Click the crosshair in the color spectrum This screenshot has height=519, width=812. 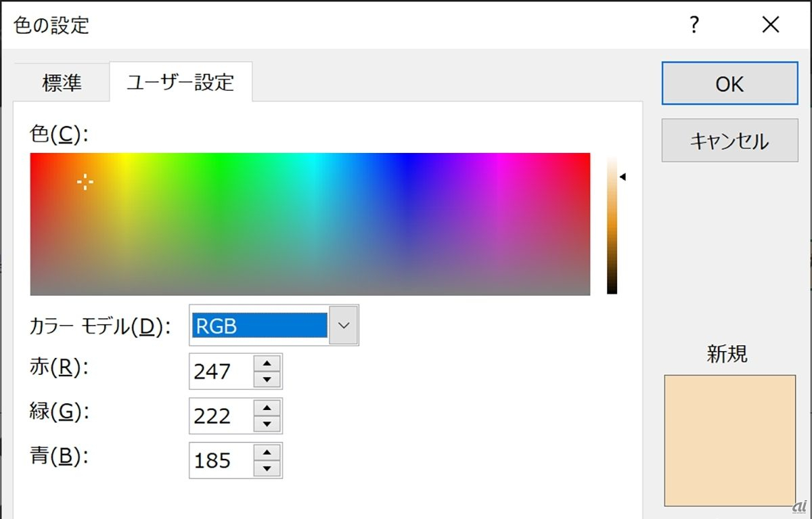[x=85, y=181]
